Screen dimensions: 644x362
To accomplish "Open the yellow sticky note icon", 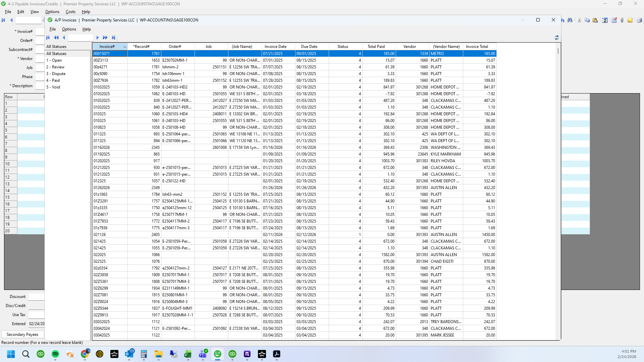I will (630, 20).
